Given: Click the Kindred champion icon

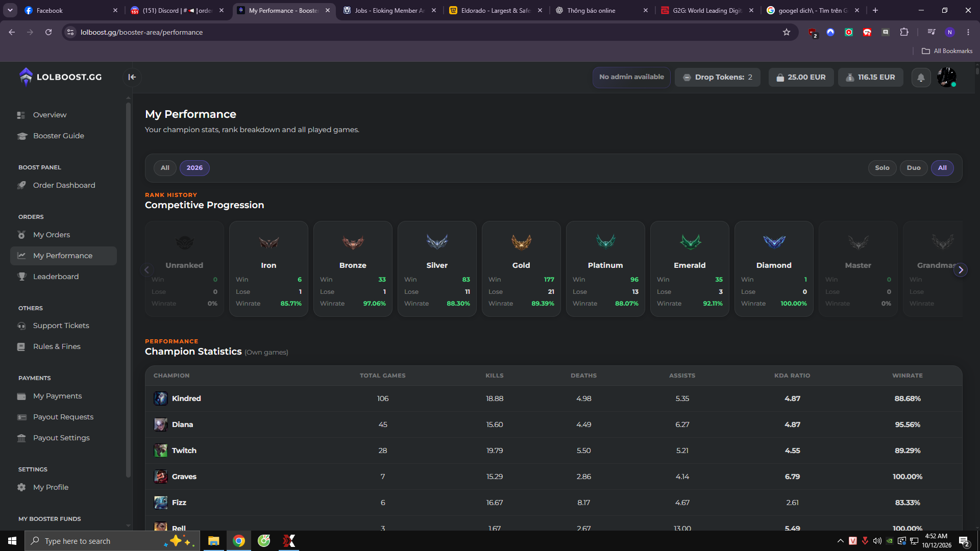Looking at the screenshot, I should 161,398.
